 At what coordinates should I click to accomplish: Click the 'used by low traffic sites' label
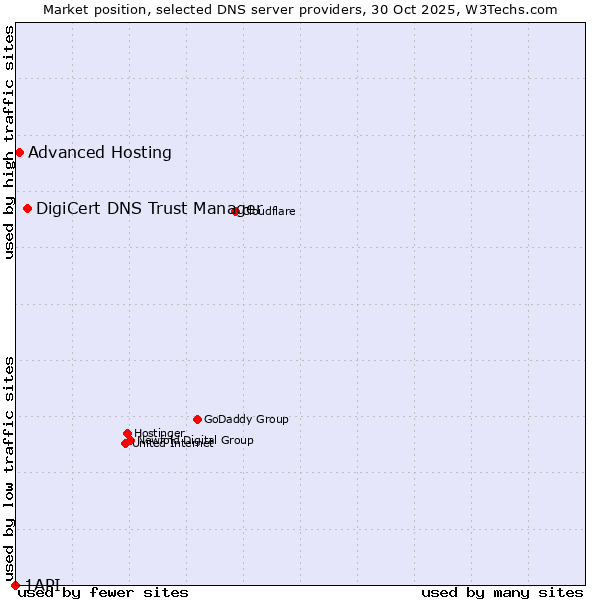[x=9, y=468]
